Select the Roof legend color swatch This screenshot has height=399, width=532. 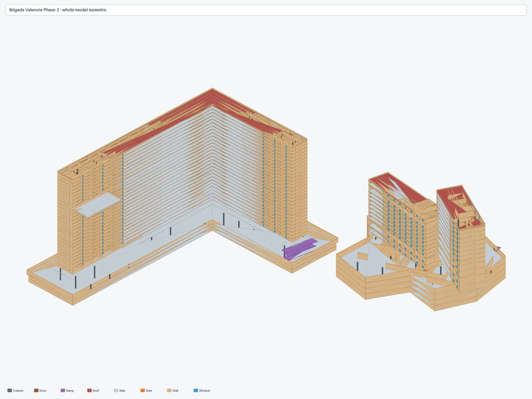point(90,391)
